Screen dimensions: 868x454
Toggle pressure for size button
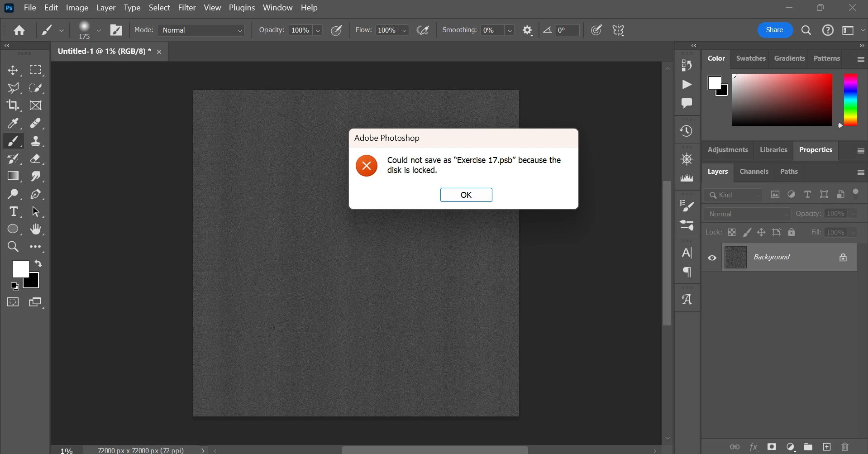pyautogui.click(x=597, y=30)
